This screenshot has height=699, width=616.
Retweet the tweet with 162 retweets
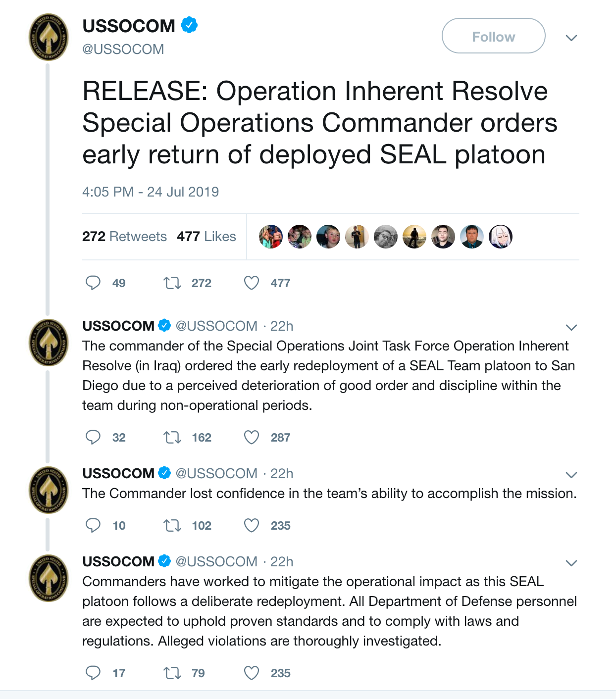pos(172,437)
